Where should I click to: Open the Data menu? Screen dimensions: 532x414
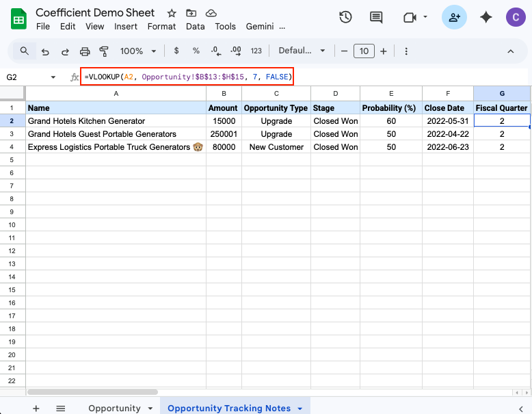tap(195, 27)
